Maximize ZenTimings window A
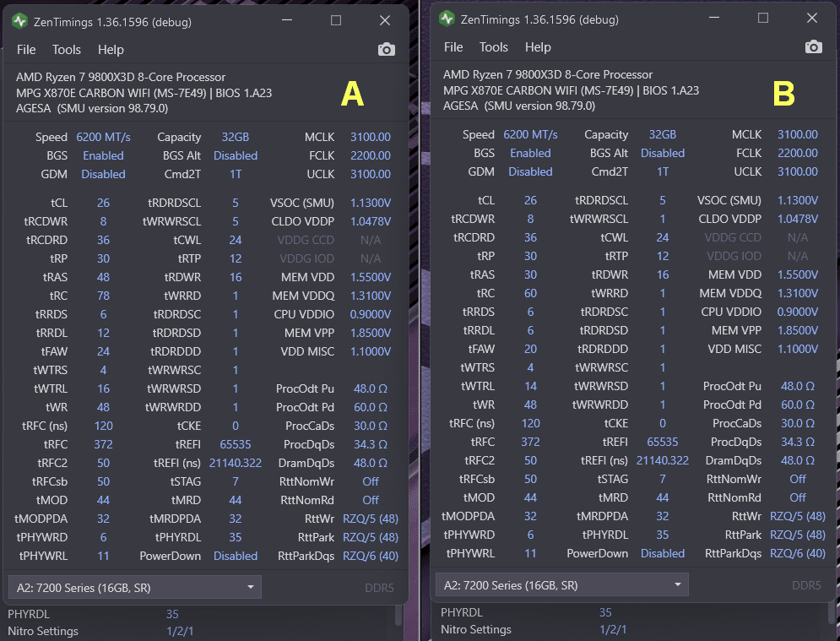Image resolution: width=840 pixels, height=641 pixels. tap(336, 20)
